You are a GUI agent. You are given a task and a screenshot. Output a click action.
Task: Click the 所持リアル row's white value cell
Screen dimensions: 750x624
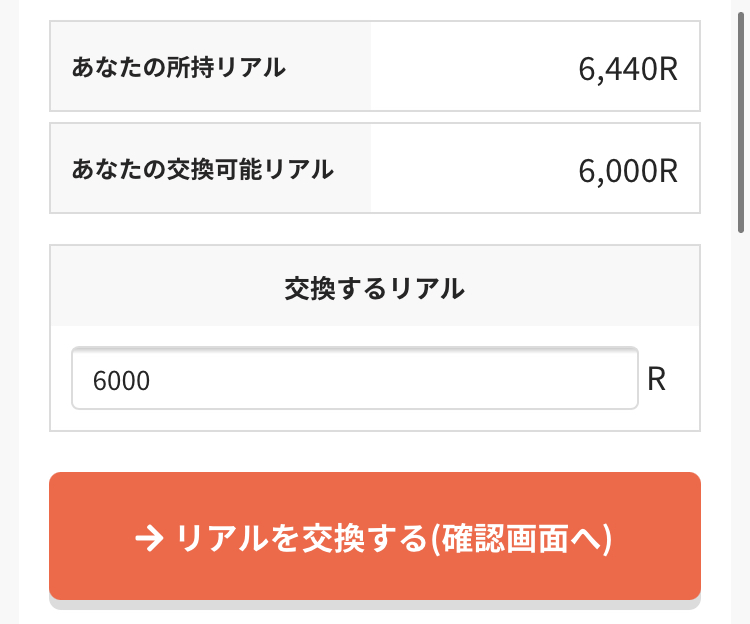point(535,66)
